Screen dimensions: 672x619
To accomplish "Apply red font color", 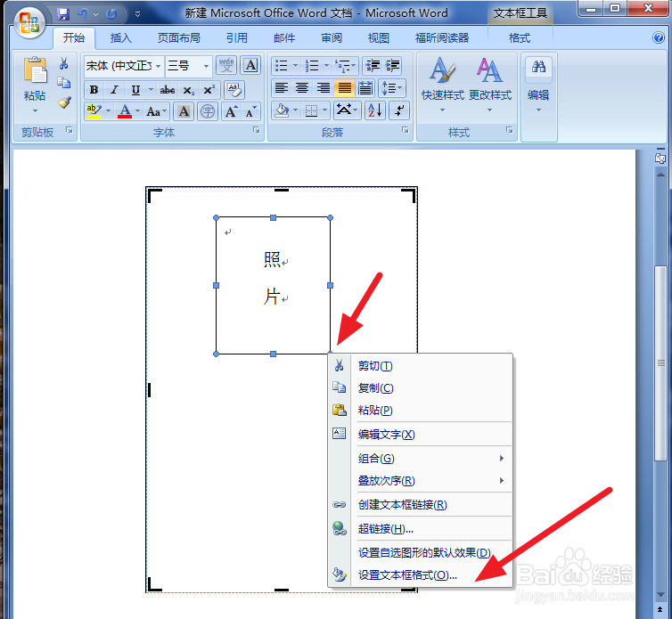I will (x=125, y=111).
